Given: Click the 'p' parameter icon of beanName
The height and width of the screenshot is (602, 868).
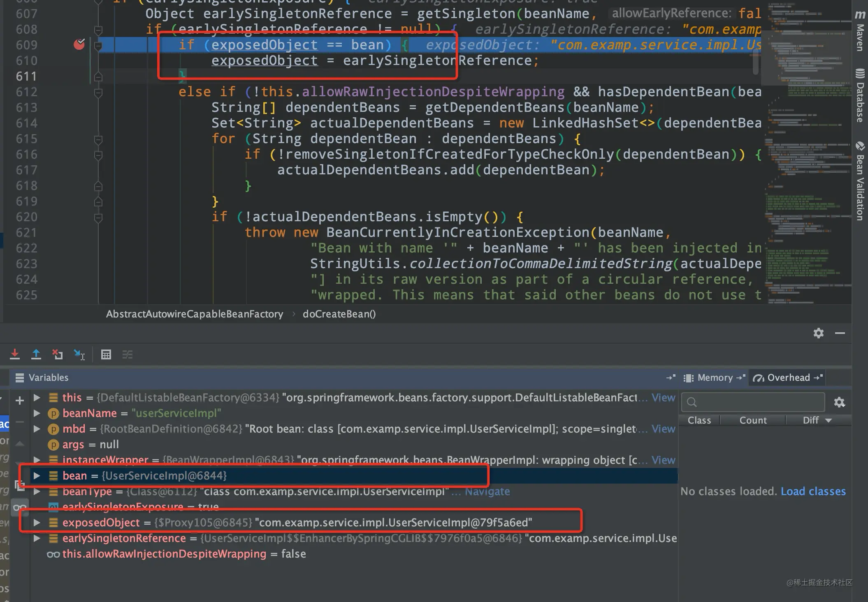Looking at the screenshot, I should (53, 413).
